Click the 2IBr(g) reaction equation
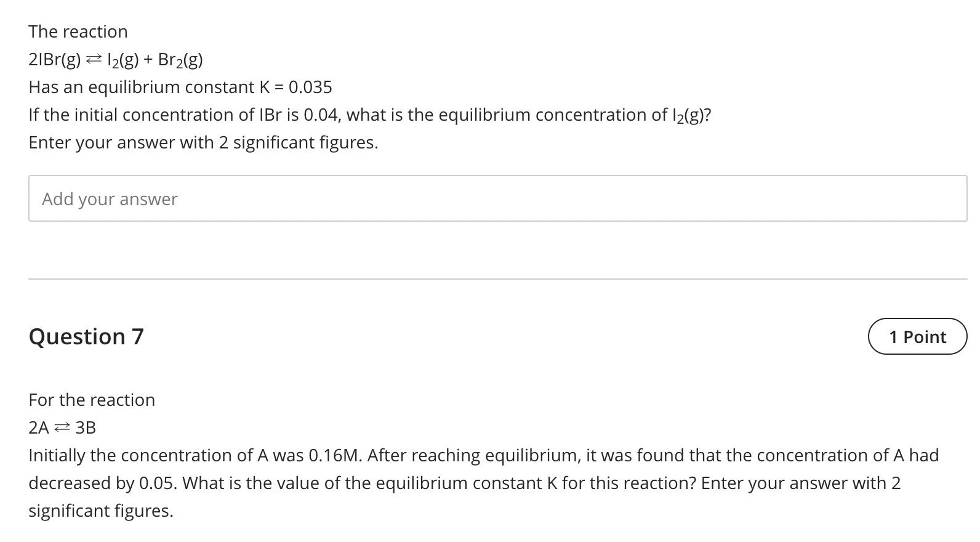Image resolution: width=980 pixels, height=542 pixels. tap(114, 59)
